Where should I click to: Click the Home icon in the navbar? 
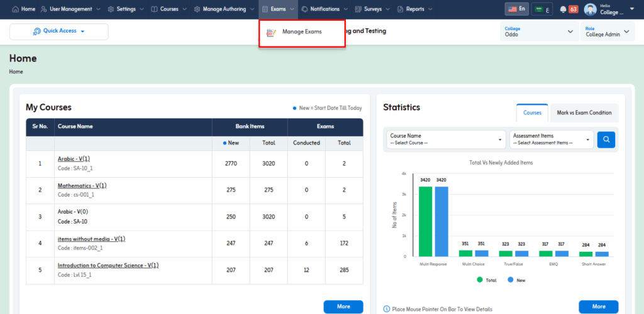pyautogui.click(x=16, y=9)
